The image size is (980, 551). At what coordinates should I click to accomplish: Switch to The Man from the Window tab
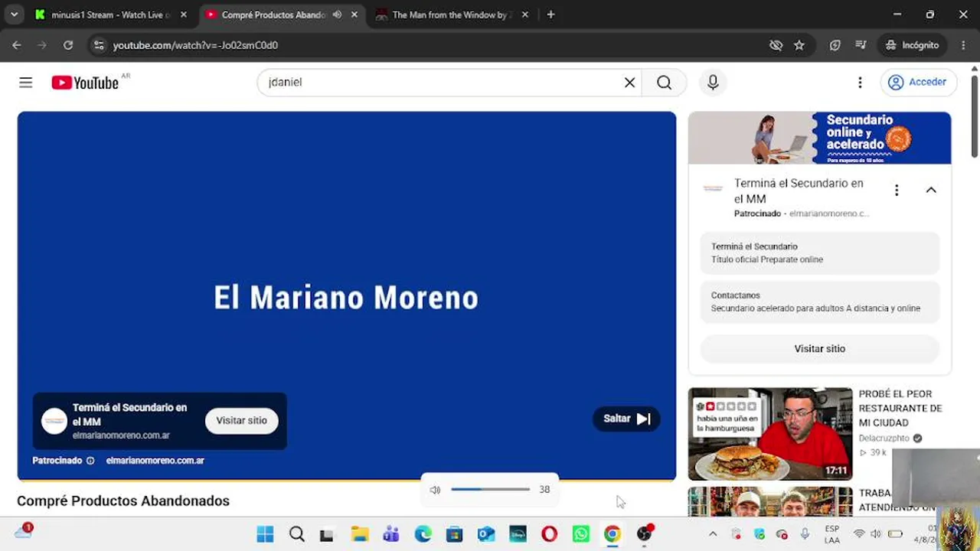(x=452, y=15)
